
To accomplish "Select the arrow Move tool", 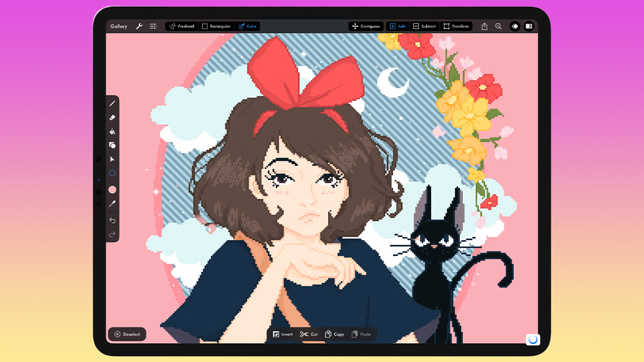I will click(112, 159).
